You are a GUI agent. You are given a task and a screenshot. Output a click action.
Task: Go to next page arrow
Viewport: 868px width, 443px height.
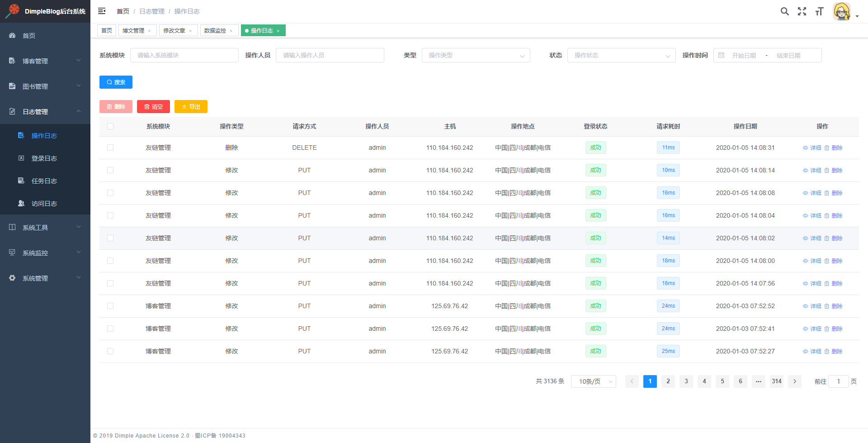point(795,381)
